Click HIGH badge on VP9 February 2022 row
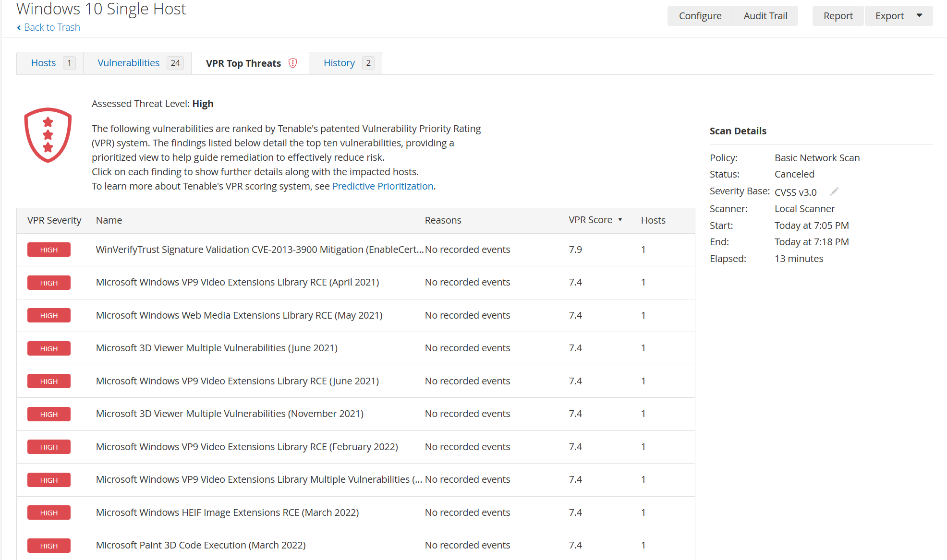The image size is (947, 560). [x=49, y=447]
